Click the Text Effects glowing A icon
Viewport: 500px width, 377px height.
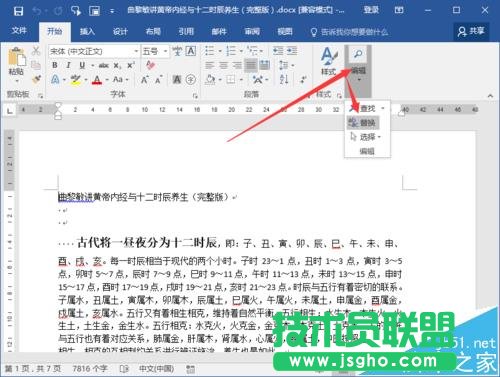coord(55,79)
